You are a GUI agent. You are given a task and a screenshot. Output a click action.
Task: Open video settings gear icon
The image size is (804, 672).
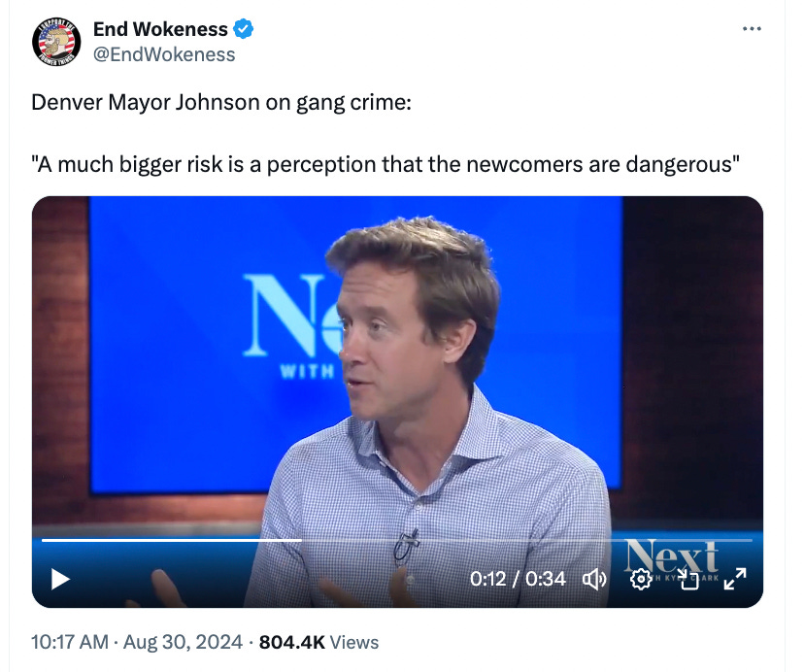641,579
